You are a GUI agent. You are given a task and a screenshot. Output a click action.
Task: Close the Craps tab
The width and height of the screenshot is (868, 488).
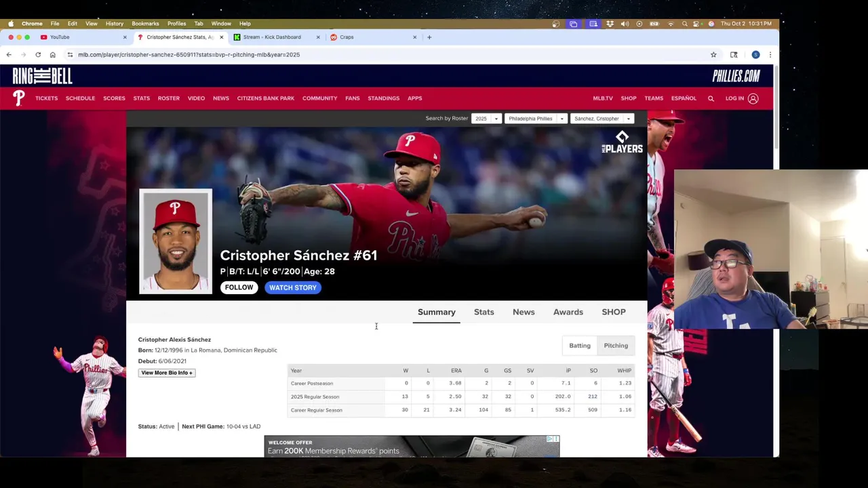tap(414, 37)
